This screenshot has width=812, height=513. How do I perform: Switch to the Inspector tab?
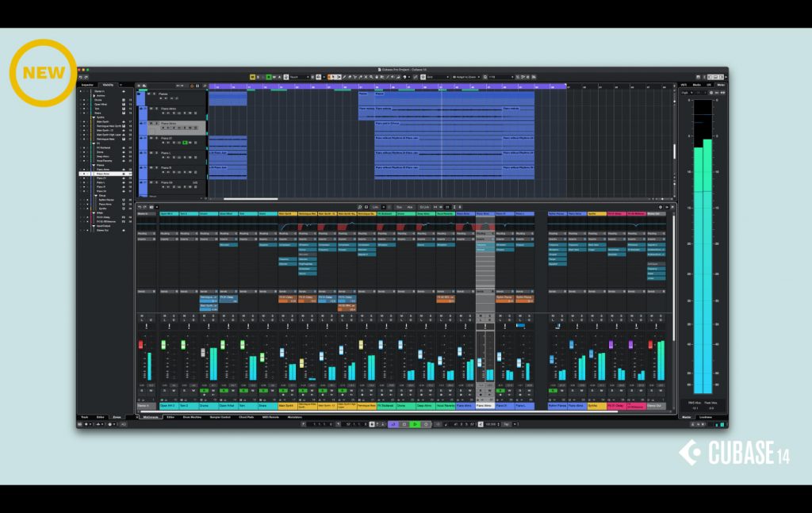pos(87,84)
